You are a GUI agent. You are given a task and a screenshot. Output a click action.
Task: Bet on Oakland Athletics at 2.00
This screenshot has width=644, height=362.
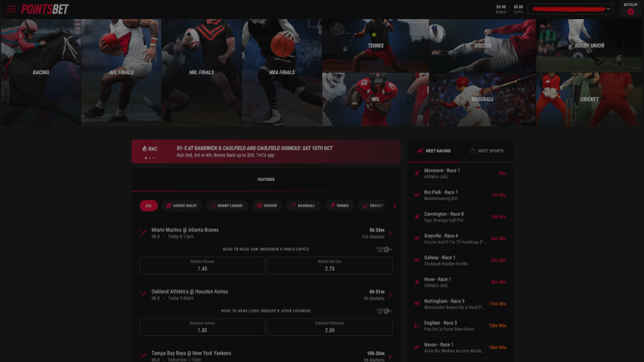click(330, 327)
